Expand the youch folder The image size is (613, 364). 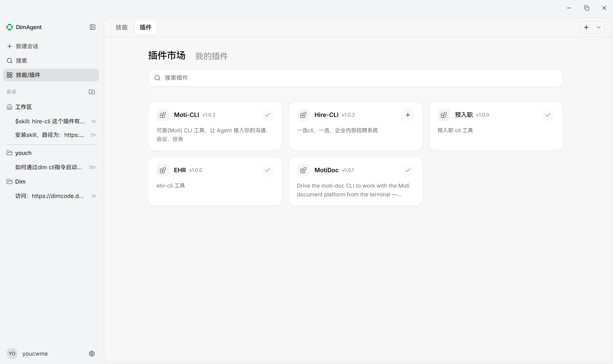(x=51, y=153)
